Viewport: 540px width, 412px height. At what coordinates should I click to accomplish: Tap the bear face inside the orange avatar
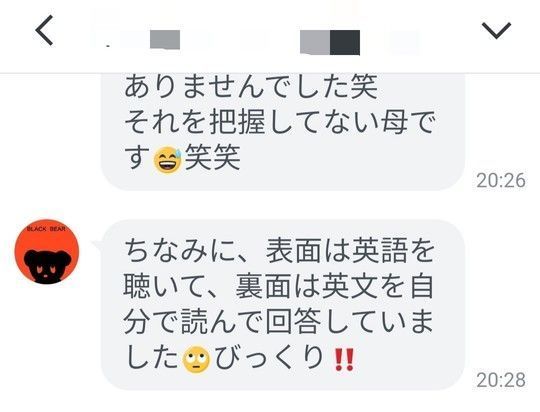tap(47, 267)
